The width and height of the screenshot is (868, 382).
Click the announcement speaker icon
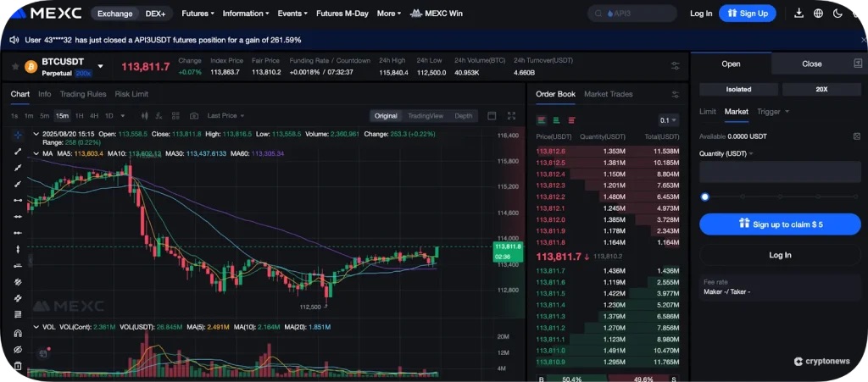(14, 40)
